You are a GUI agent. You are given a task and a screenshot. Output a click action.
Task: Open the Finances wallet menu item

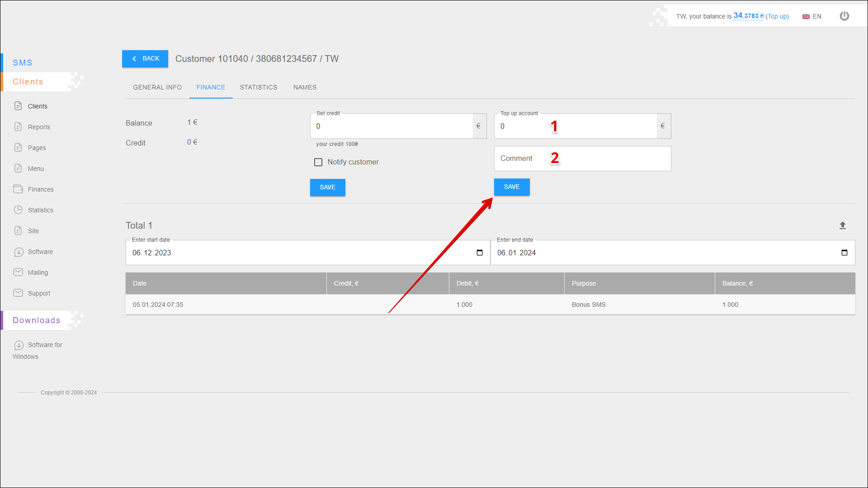40,189
